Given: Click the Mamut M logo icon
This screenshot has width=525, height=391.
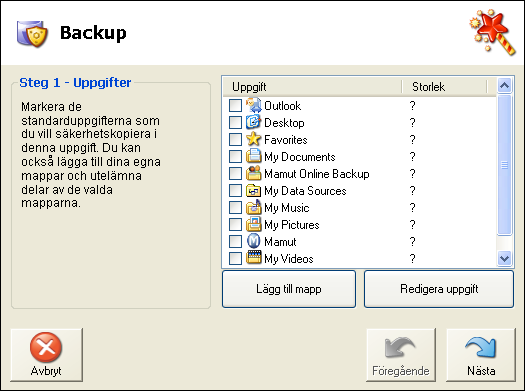Looking at the screenshot, I should pyautogui.click(x=254, y=241).
